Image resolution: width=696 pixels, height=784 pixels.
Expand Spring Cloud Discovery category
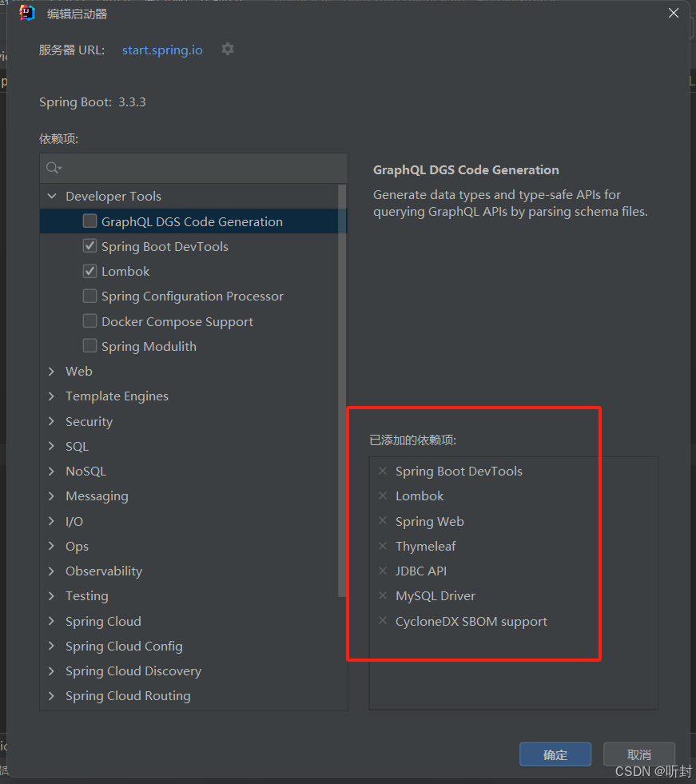[x=51, y=671]
